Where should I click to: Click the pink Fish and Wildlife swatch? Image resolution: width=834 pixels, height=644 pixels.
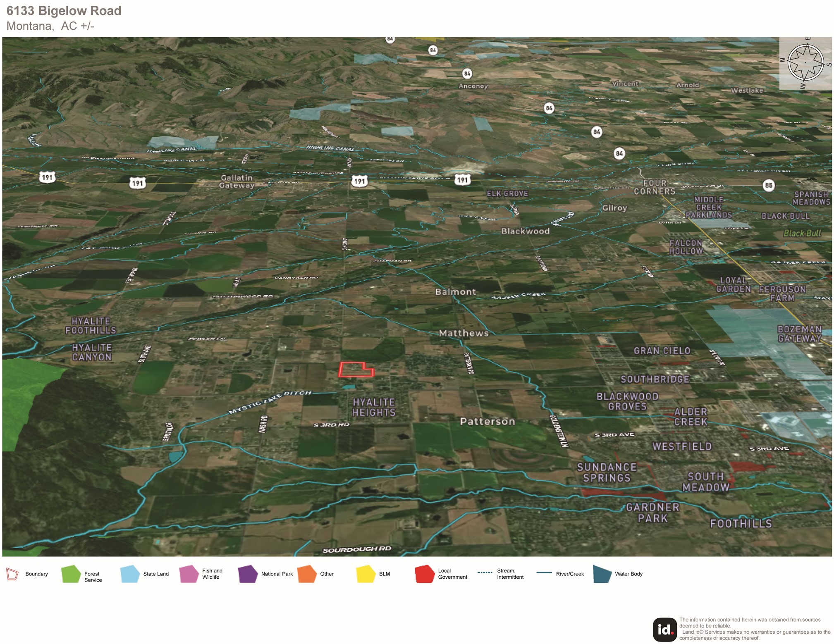point(189,574)
